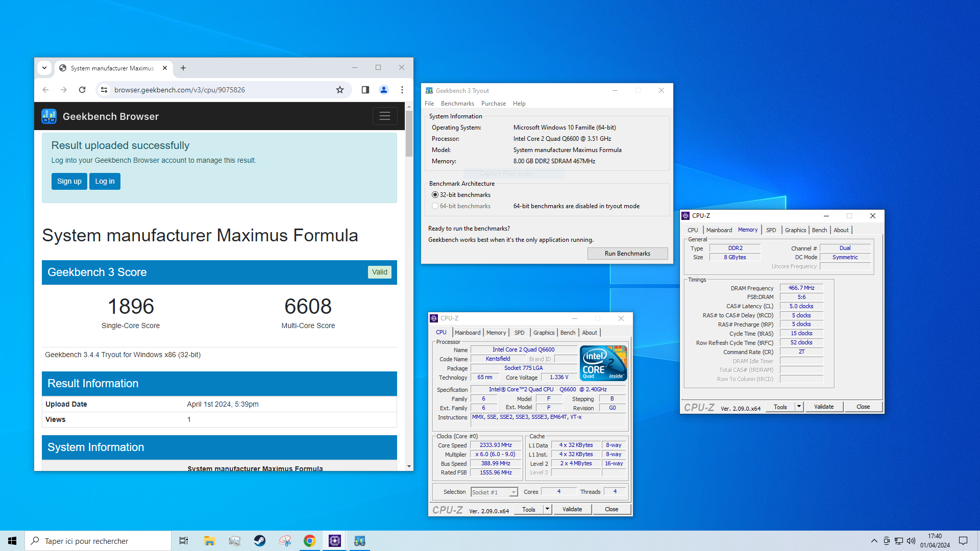Click the Sign up button
Viewport: 980px width, 551px height.
pyautogui.click(x=69, y=181)
